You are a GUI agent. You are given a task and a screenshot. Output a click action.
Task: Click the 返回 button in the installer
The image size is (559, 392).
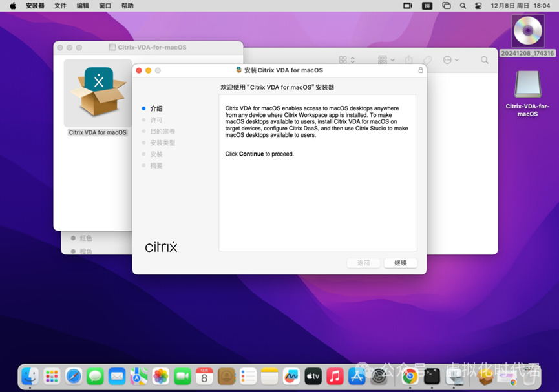pos(363,263)
